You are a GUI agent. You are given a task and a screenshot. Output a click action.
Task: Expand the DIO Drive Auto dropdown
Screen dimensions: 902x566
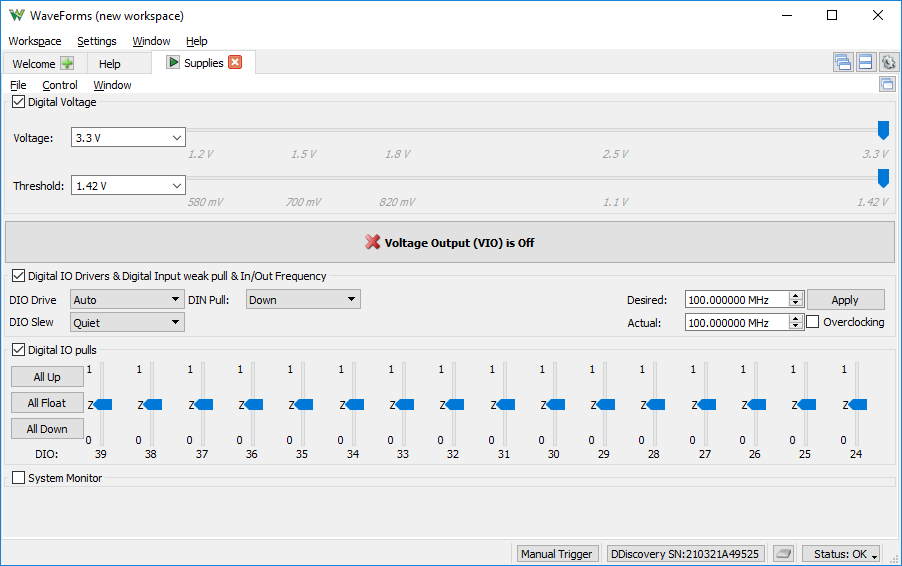127,300
